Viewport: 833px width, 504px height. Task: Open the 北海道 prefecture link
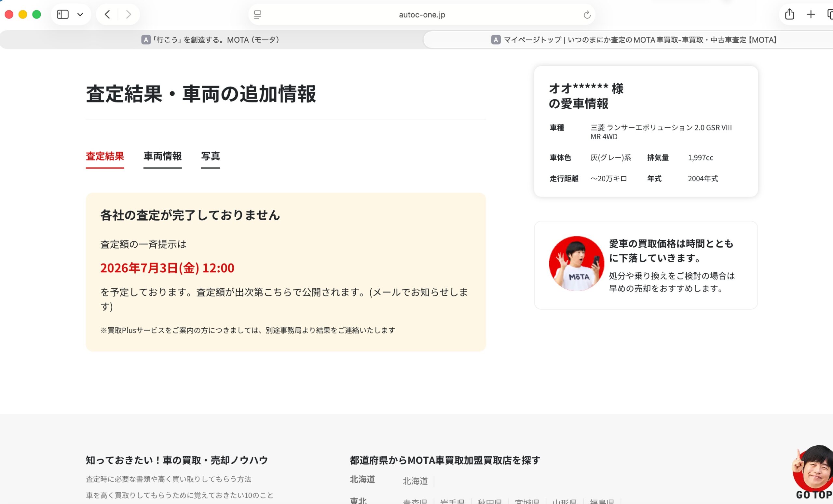(415, 481)
